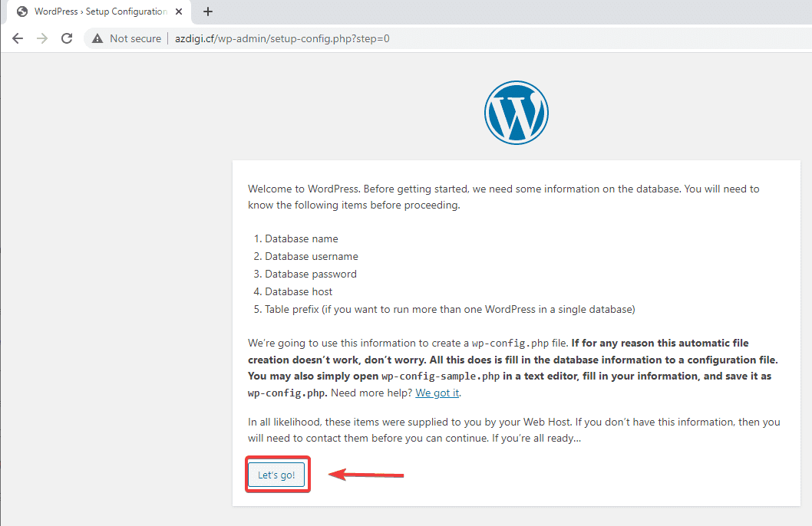Screen dimensions: 812x526
Task: Click the Not secure warning triangle
Action: (97, 38)
